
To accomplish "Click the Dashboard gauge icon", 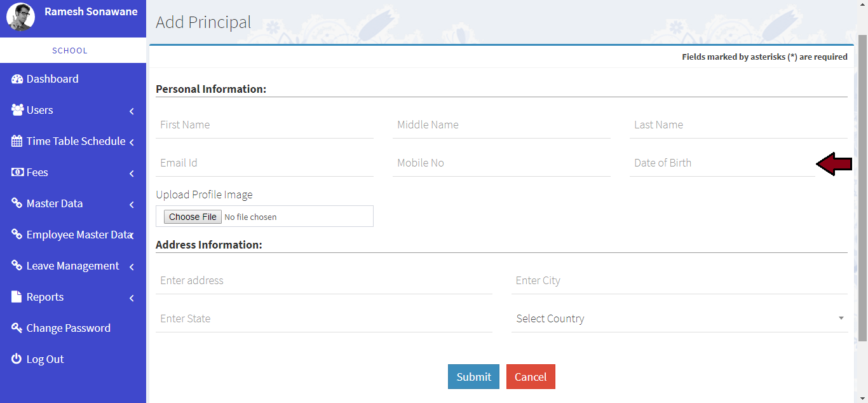I will click(x=17, y=79).
